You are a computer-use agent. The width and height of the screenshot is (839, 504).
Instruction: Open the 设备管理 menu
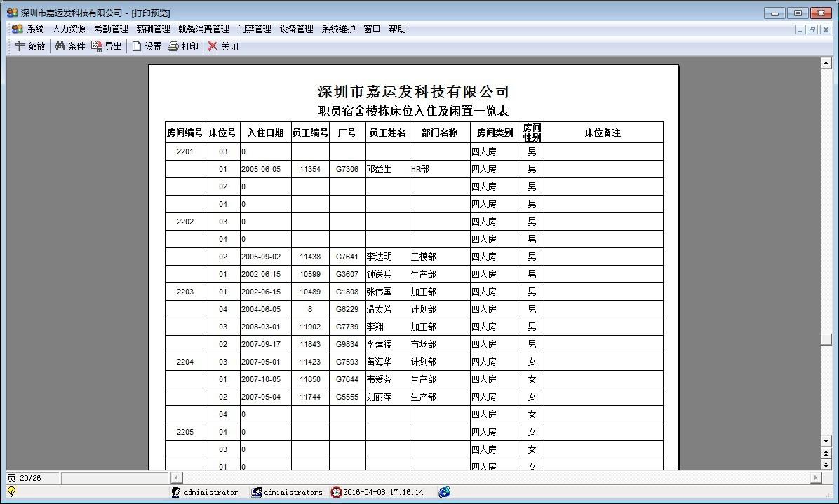[x=297, y=29]
